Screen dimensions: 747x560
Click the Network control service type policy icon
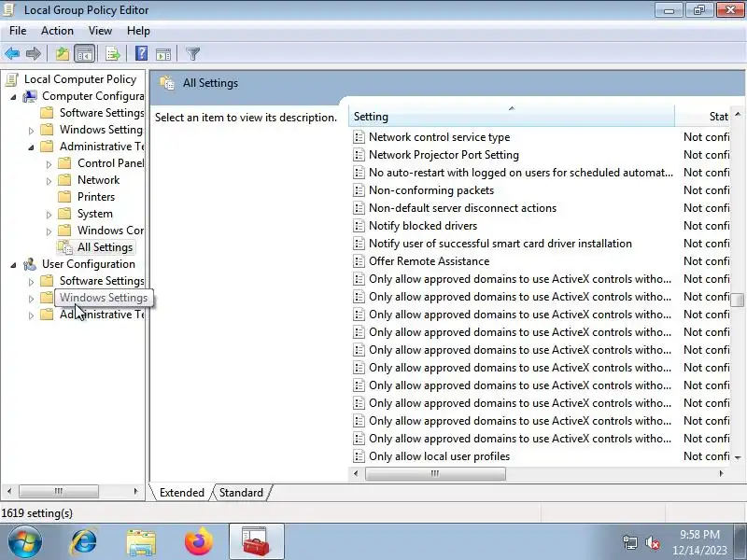click(359, 137)
